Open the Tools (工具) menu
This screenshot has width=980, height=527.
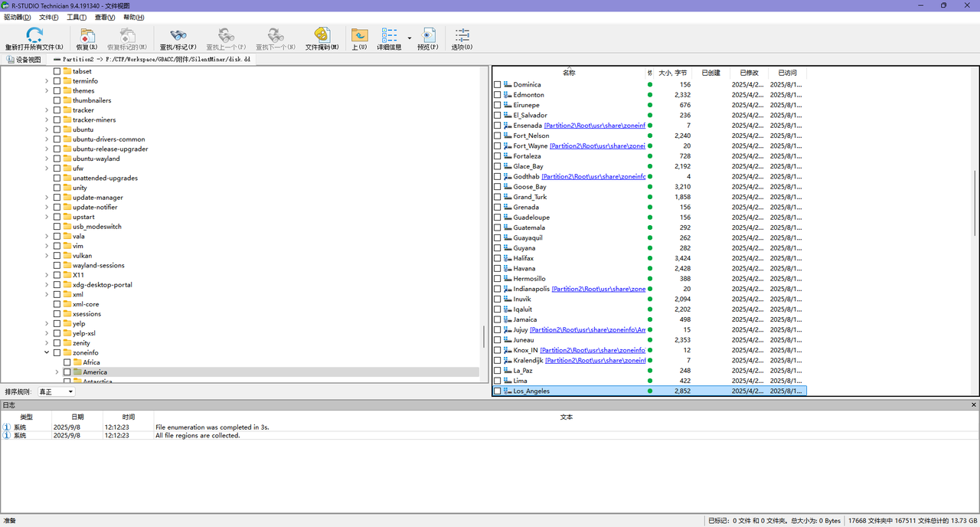76,17
